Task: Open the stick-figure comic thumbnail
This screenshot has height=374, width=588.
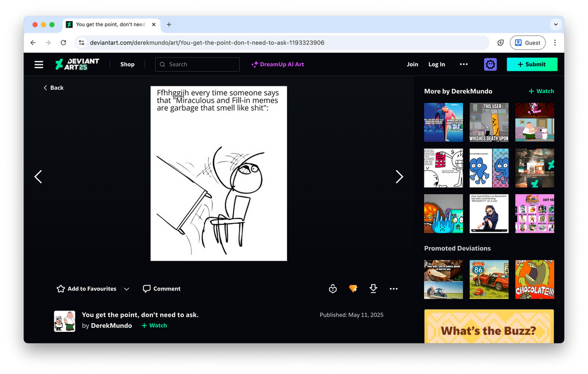Action: [x=443, y=168]
